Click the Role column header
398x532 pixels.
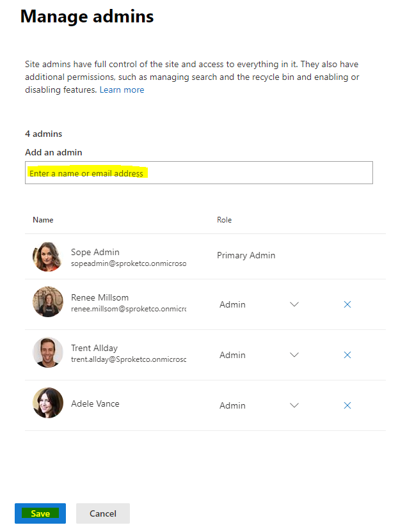tap(224, 219)
